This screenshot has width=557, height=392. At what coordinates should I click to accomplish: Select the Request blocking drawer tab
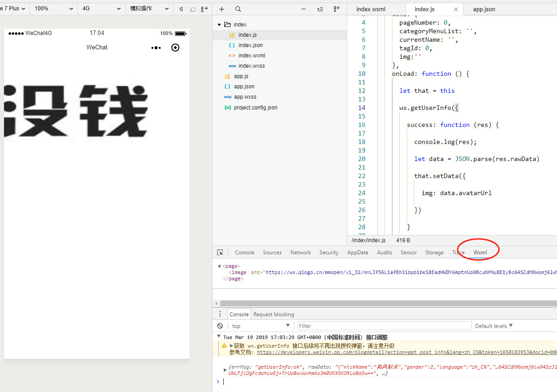coord(274,314)
